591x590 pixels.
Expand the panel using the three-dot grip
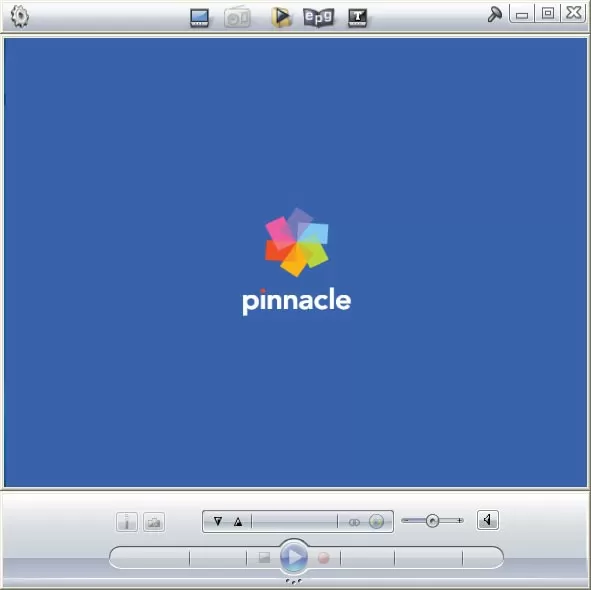(x=294, y=582)
